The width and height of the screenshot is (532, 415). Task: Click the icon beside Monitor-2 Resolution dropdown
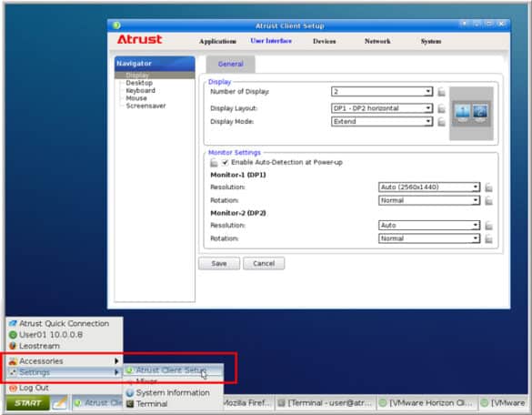[x=488, y=226]
